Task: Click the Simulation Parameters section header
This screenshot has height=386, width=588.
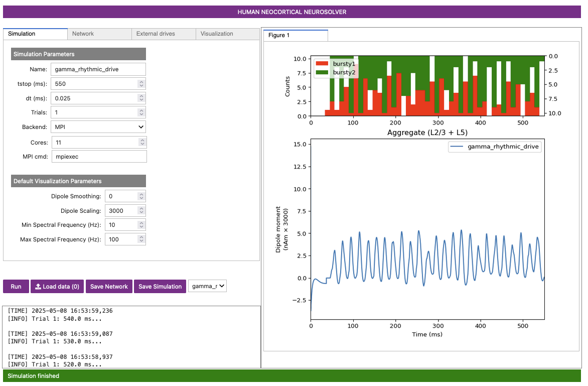Action: pyautogui.click(x=78, y=54)
